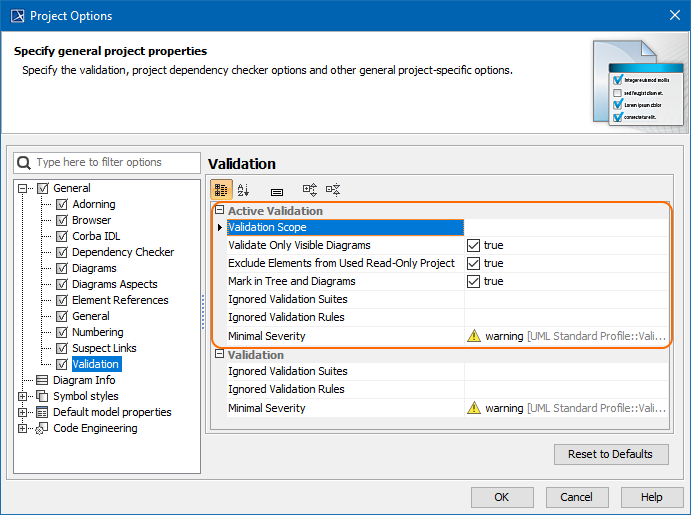Collapse the General tree node
This screenshot has width=691, height=515.
(x=24, y=188)
